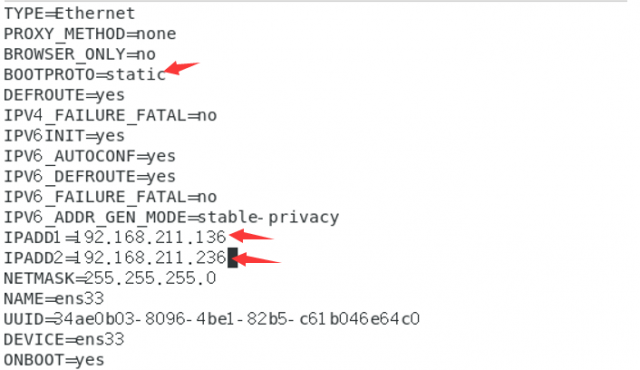Click the BROWSER_ONLY=no line
The width and height of the screenshot is (640, 370).
[80, 54]
